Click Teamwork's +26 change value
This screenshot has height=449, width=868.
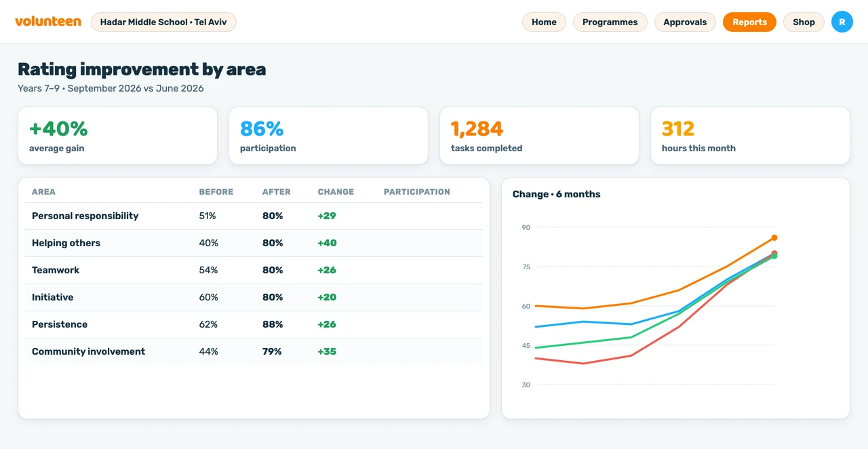coord(327,270)
